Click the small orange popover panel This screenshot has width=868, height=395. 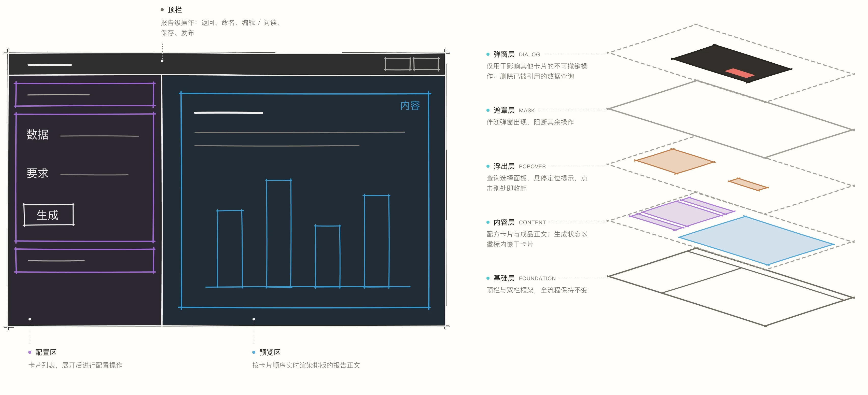coord(748,184)
